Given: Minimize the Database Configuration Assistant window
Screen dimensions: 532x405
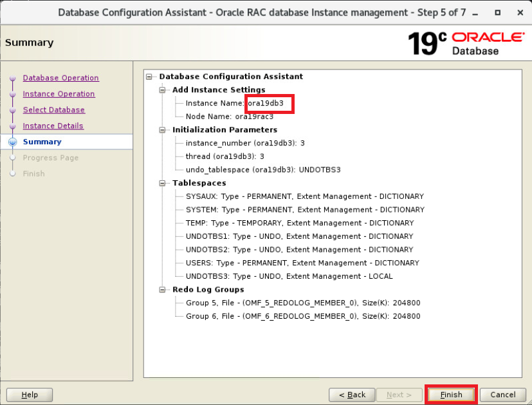Looking at the screenshot, I should coord(475,13).
